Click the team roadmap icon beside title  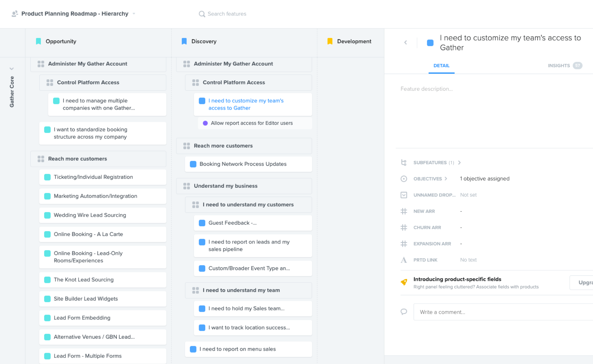click(x=15, y=14)
